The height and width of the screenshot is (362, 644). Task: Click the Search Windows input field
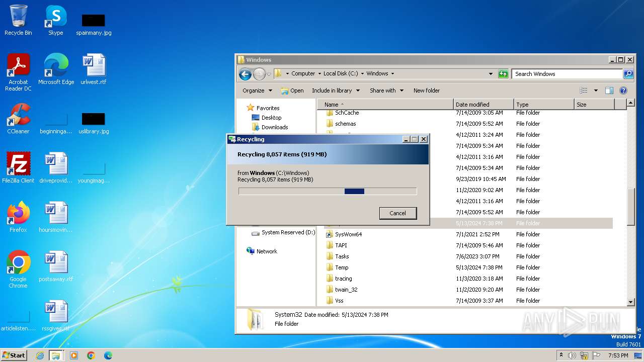[567, 74]
